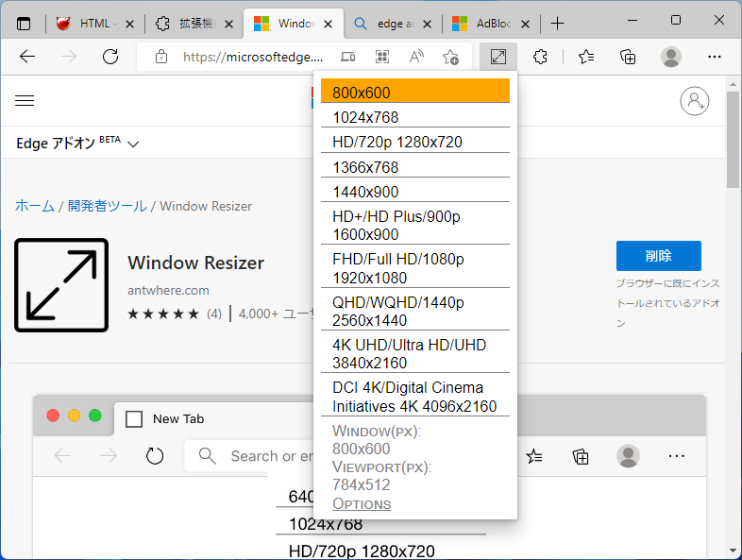742x560 pixels.
Task: View site information lock icon
Action: [x=161, y=57]
